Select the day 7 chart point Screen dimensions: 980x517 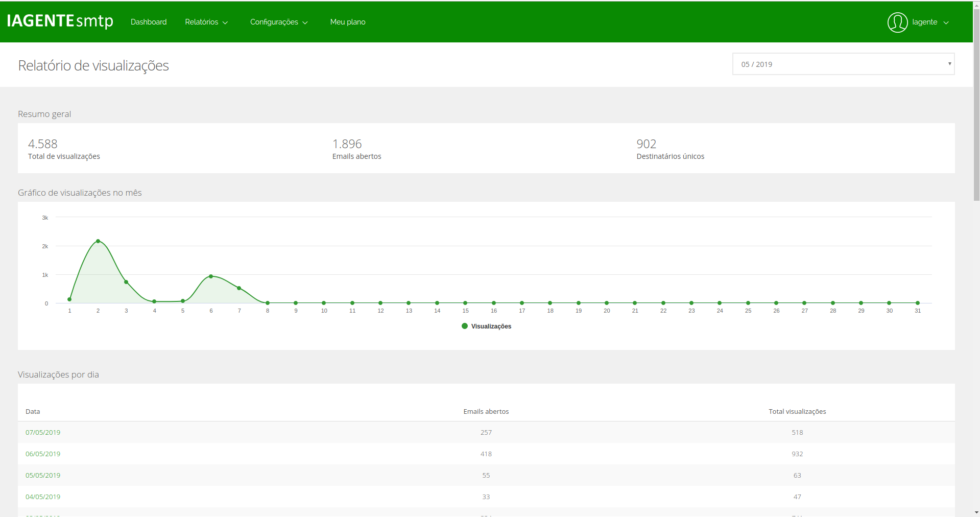(239, 288)
